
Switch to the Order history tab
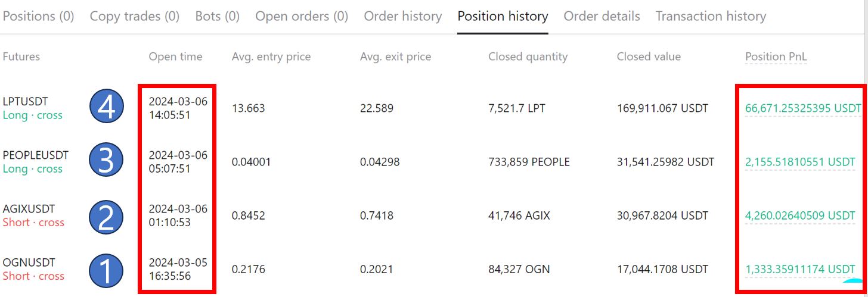(x=403, y=16)
